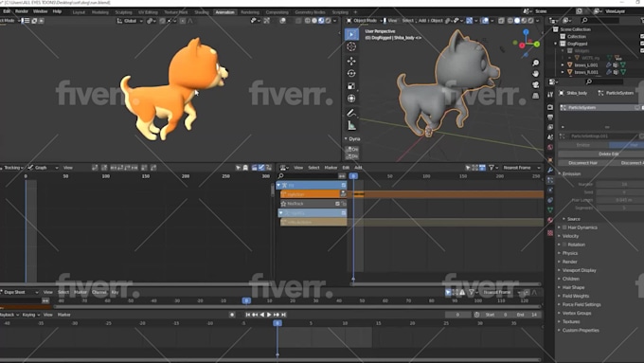
Task: Jump to the timeline end frame button
Action: point(284,315)
